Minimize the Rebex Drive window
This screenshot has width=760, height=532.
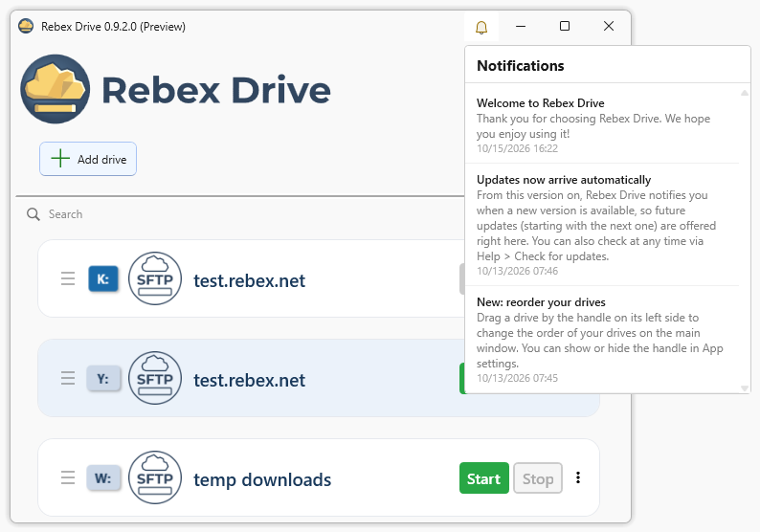pos(521,26)
